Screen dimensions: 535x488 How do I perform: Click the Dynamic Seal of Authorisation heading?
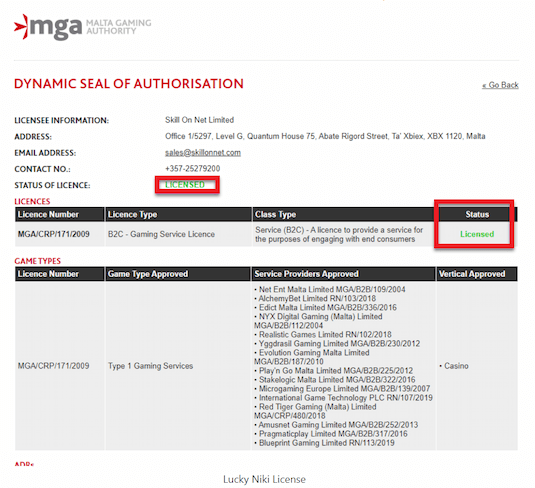point(129,84)
